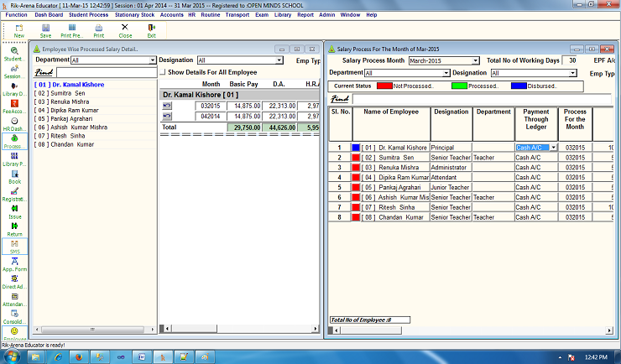The width and height of the screenshot is (621, 364).
Task: Open the SMS sidebar icon
Action: (14, 245)
